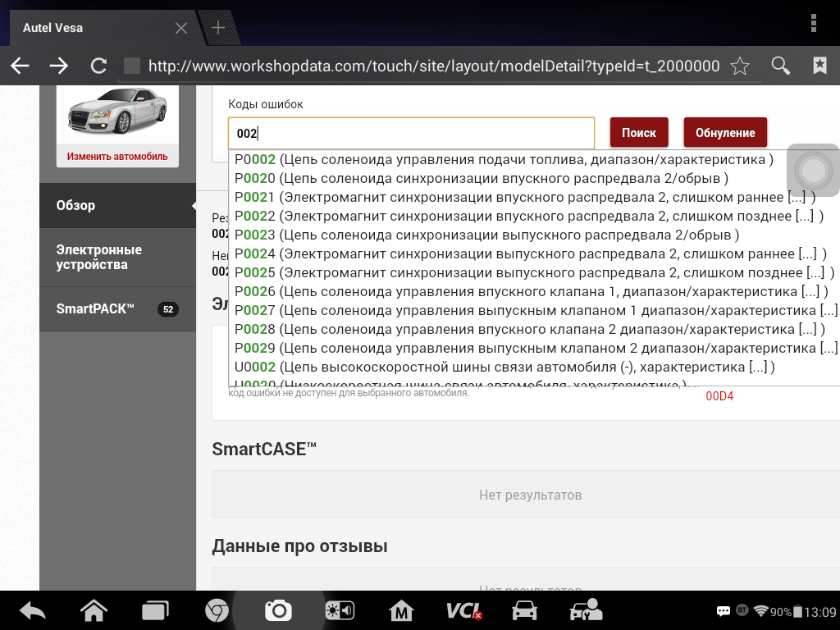The width and height of the screenshot is (840, 630).
Task: Tap the 13:09 clock in the status bar
Action: click(x=820, y=612)
